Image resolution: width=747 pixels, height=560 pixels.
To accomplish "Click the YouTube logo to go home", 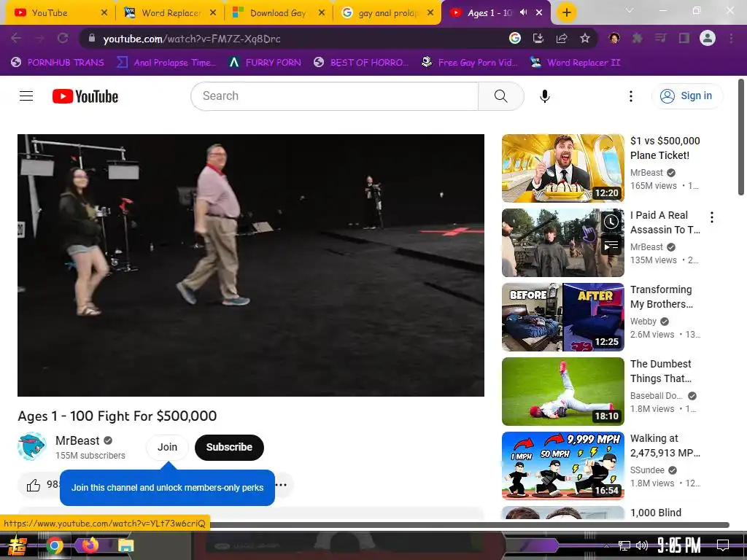I will [x=85, y=96].
